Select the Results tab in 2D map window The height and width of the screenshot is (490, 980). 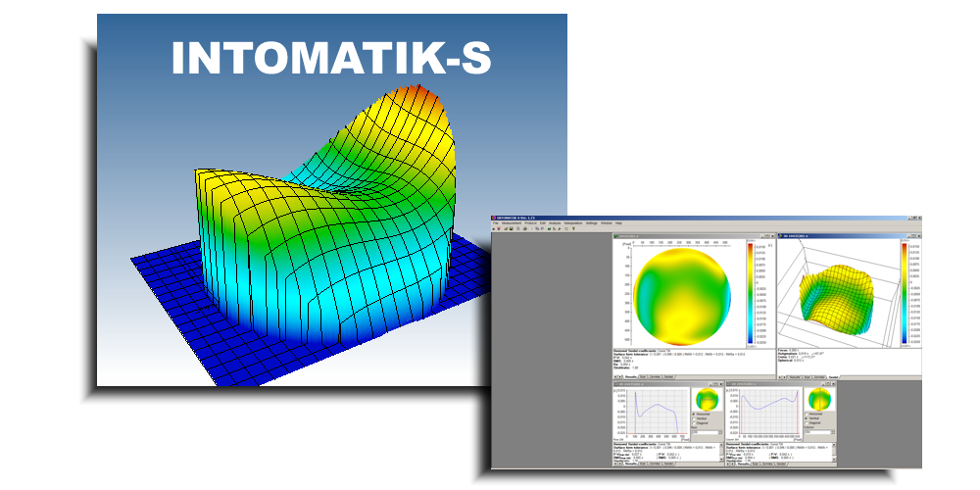(x=630, y=377)
